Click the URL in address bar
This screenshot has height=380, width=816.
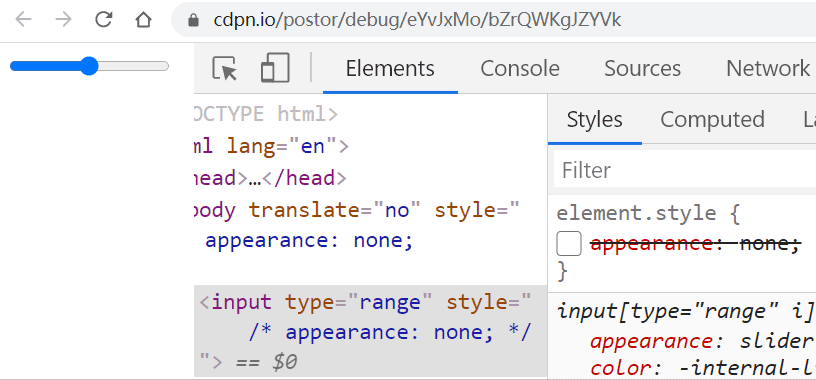point(417,20)
